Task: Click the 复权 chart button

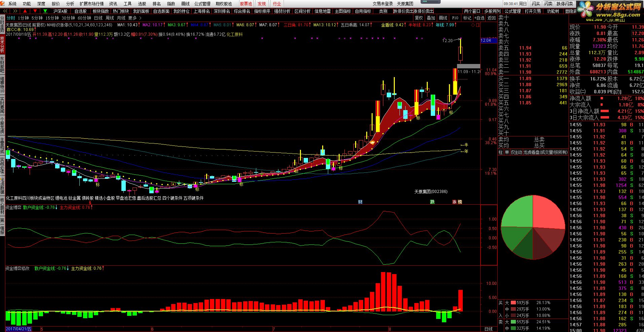Action: coord(419,18)
